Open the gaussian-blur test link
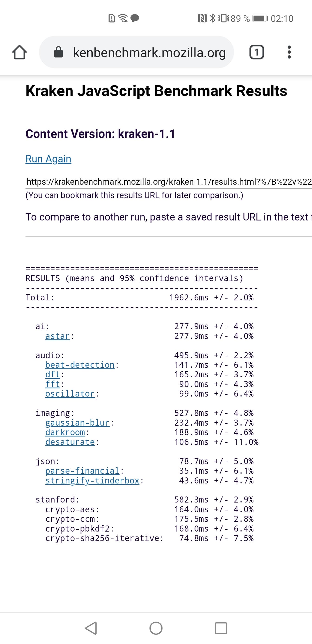This screenshot has width=312, height=644. point(78,423)
